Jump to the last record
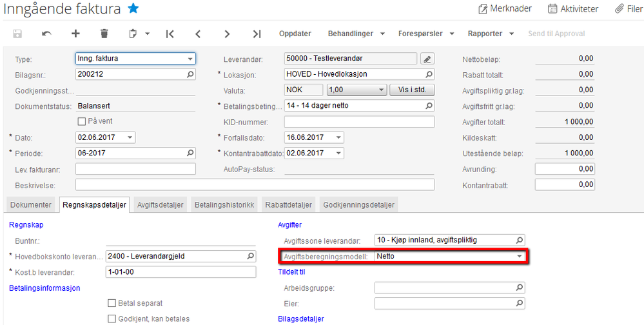 pos(257,34)
